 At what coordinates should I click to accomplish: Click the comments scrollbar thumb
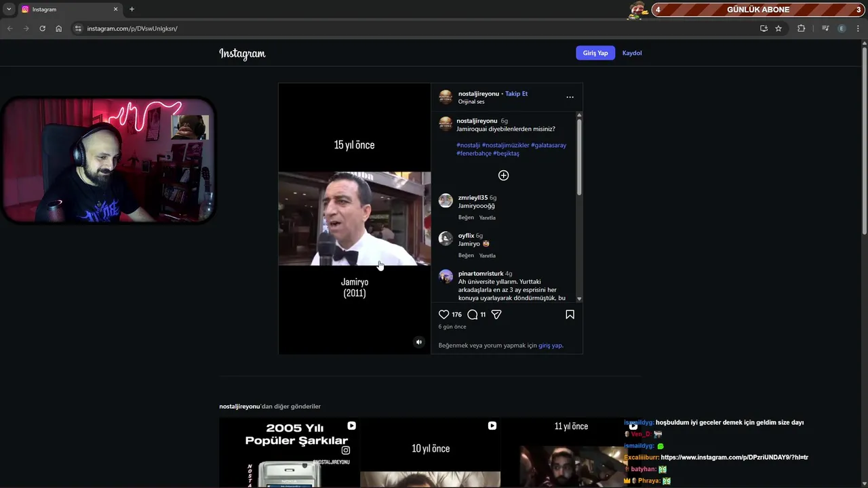point(579,157)
